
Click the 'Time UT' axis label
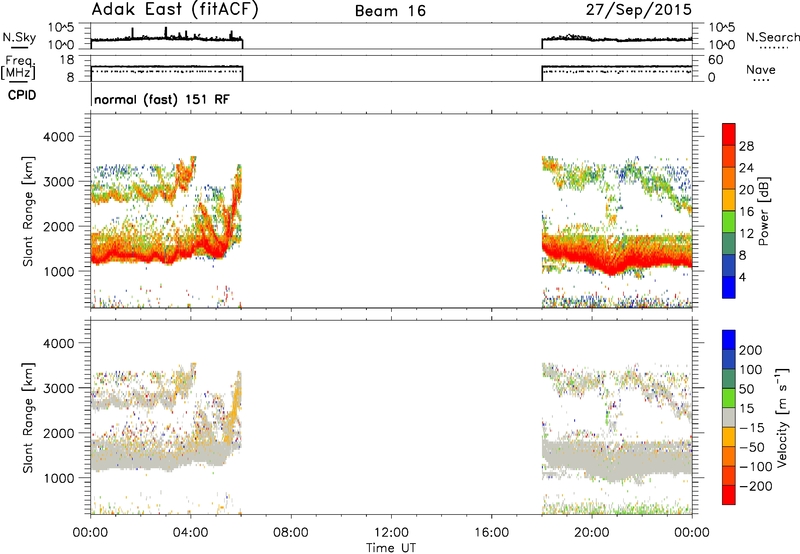tap(391, 548)
